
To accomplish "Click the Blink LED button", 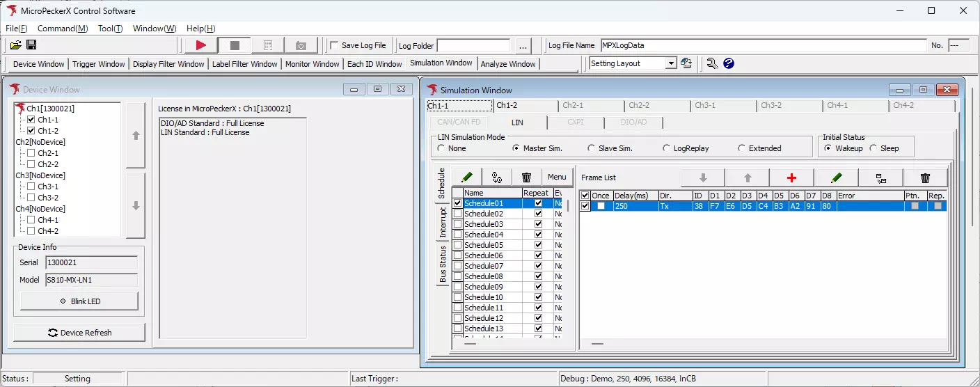I will [x=79, y=301].
